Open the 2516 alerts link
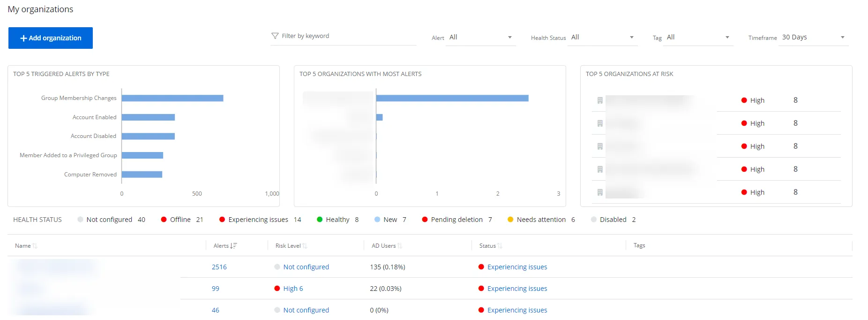The width and height of the screenshot is (868, 320). (x=219, y=267)
